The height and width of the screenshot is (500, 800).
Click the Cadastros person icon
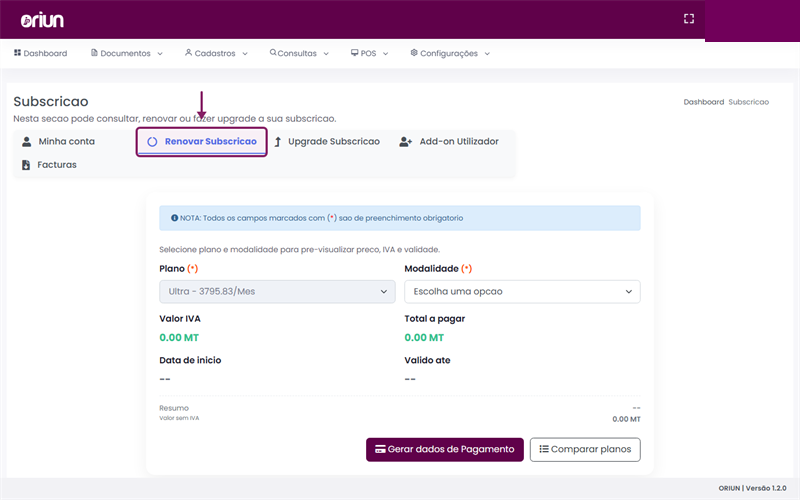tap(188, 53)
